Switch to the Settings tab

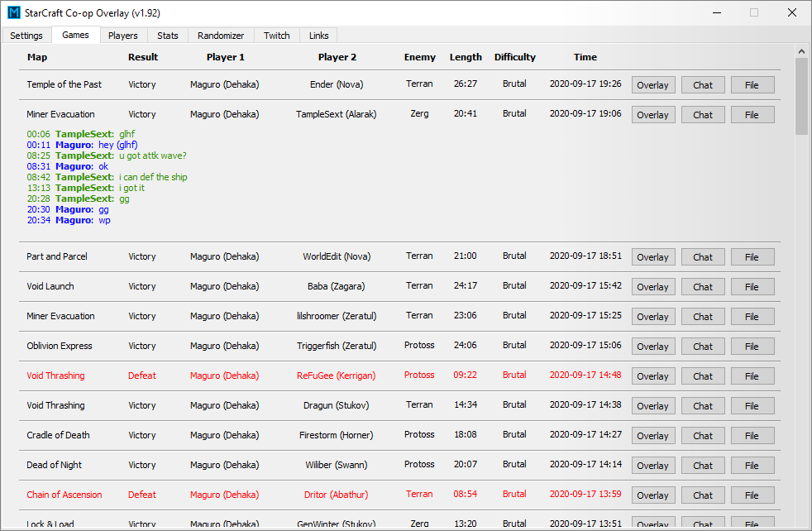[26, 36]
